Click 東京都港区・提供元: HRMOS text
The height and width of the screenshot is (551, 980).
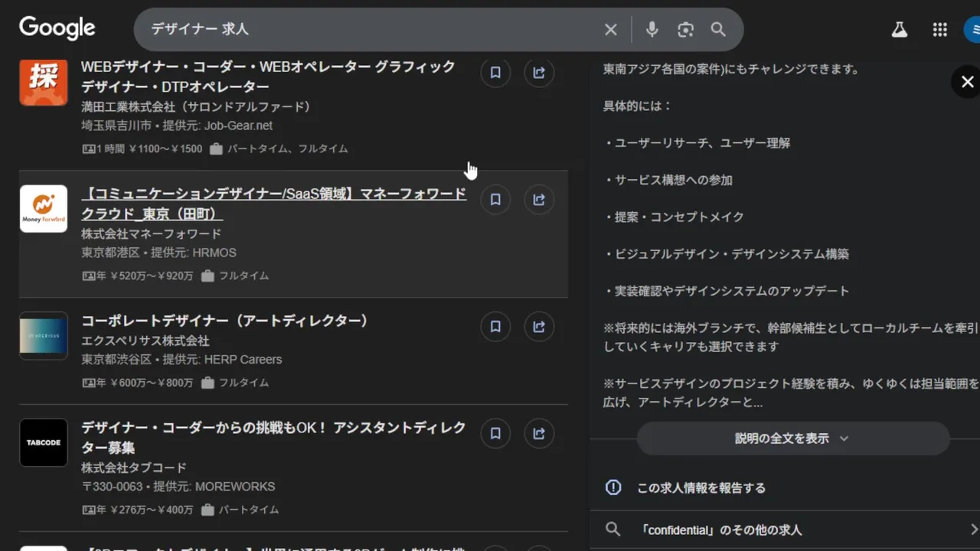point(159,253)
